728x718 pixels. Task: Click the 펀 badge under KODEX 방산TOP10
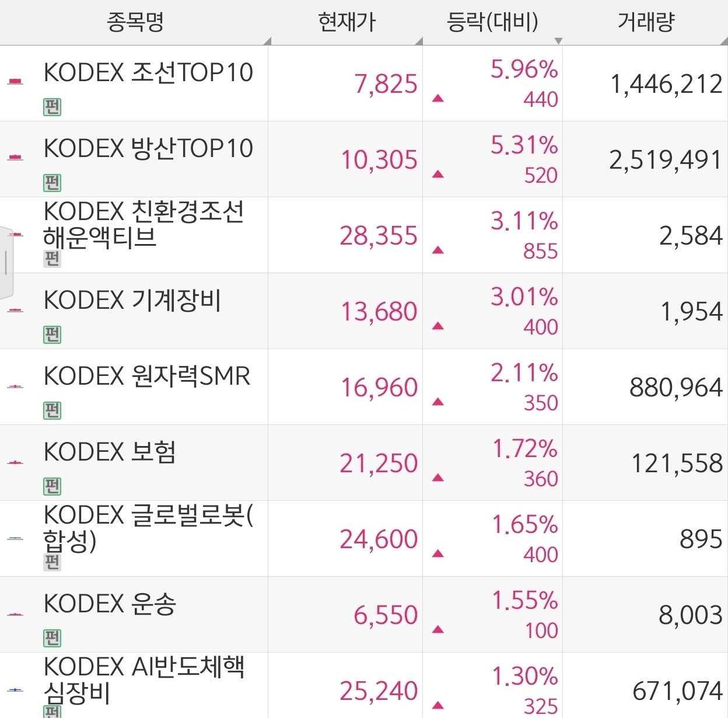click(52, 183)
